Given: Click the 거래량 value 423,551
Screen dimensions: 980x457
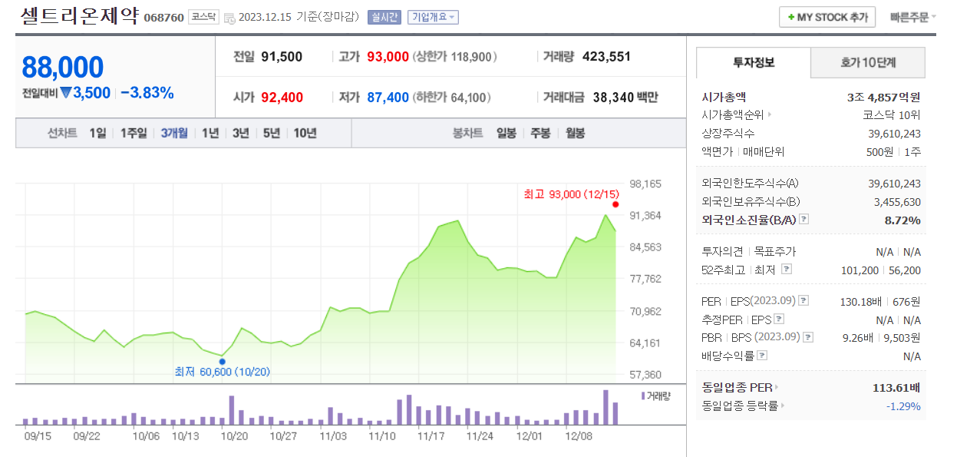Looking at the screenshot, I should [x=606, y=56].
